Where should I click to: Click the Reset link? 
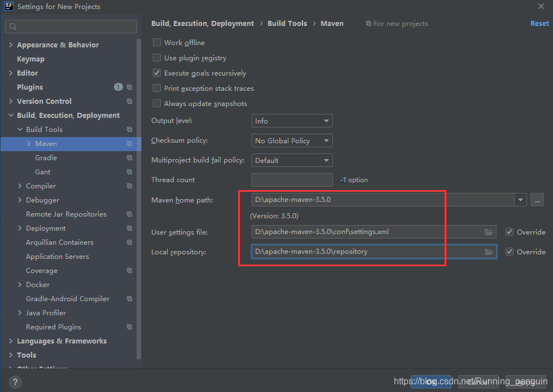(539, 24)
